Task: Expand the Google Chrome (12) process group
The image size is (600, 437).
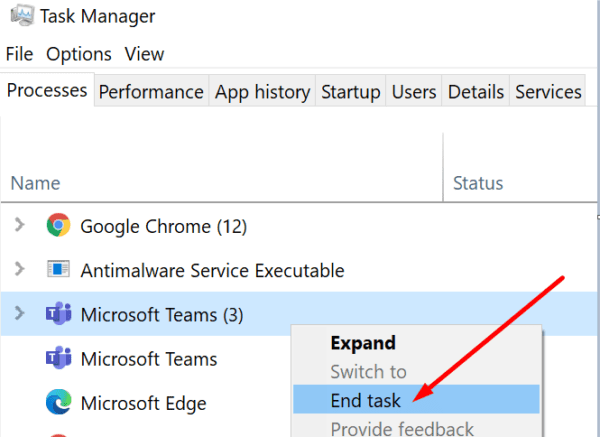Action: point(18,226)
